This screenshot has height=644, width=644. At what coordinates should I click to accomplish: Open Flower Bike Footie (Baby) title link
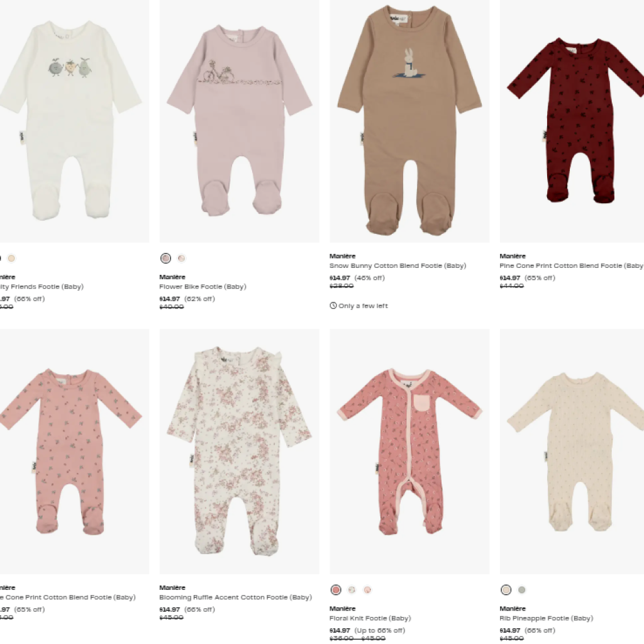[x=203, y=287]
